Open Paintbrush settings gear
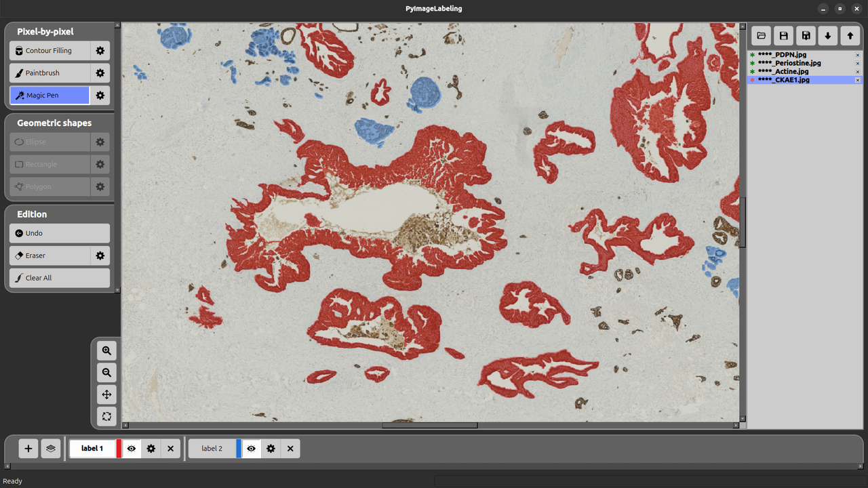868x488 pixels. tap(100, 73)
